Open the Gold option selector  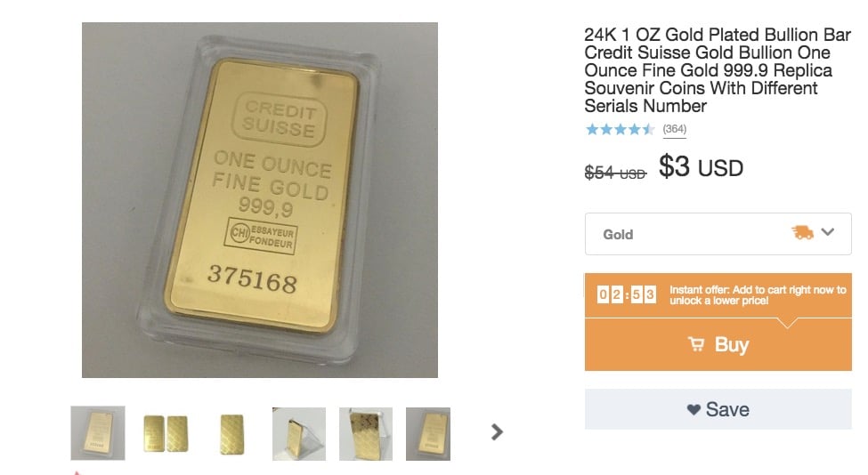[x=718, y=234]
